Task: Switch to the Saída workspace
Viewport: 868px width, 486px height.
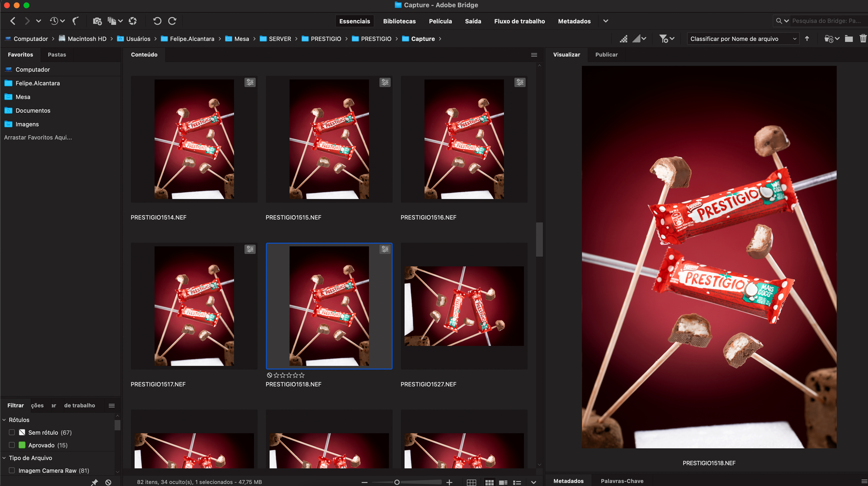Action: (x=473, y=21)
